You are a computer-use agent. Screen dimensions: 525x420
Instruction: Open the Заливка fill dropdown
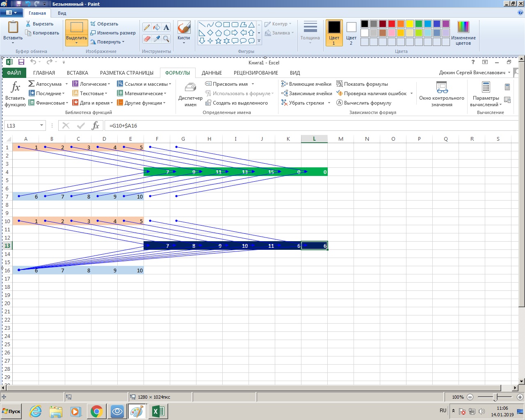point(279,33)
